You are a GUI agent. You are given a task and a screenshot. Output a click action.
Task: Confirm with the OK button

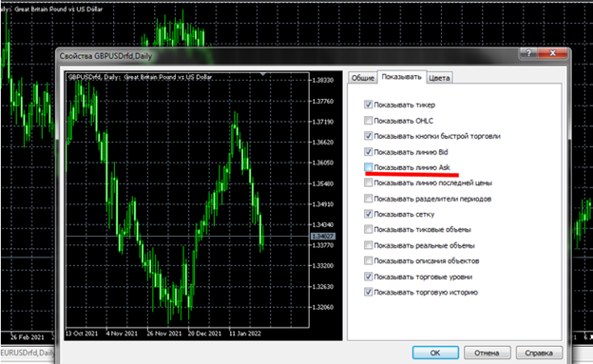[x=435, y=353]
